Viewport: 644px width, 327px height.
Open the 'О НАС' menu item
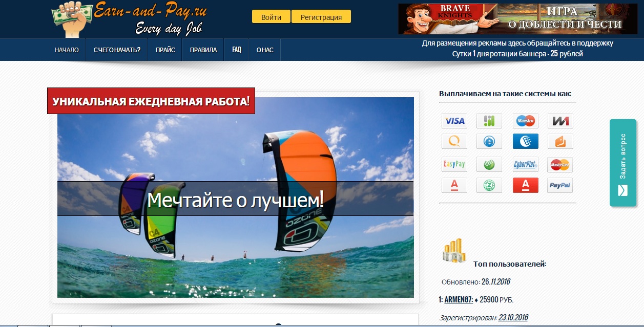click(265, 50)
